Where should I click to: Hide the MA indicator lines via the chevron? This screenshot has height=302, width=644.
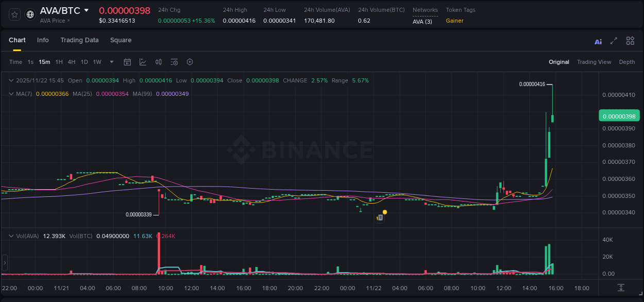[x=11, y=94]
